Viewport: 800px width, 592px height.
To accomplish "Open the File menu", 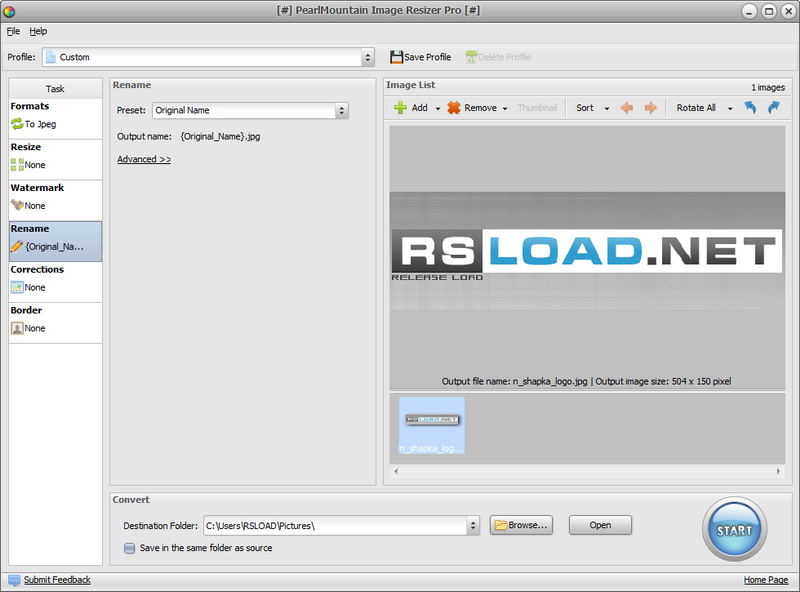I will (x=13, y=31).
